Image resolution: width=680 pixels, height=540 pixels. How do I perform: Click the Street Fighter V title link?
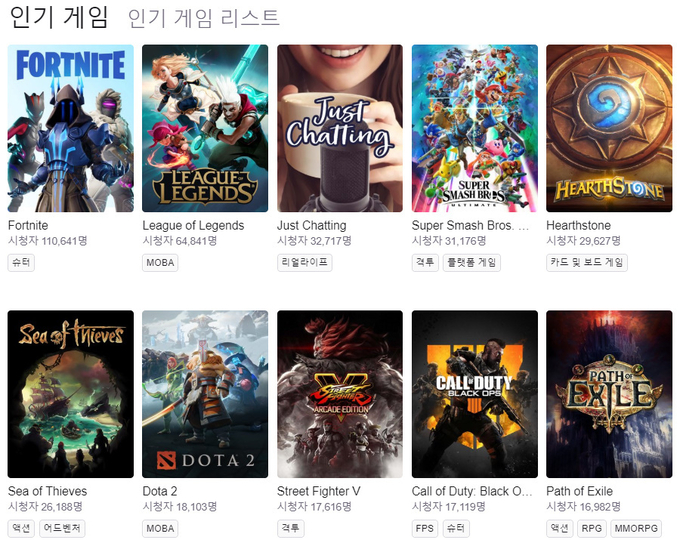[319, 491]
